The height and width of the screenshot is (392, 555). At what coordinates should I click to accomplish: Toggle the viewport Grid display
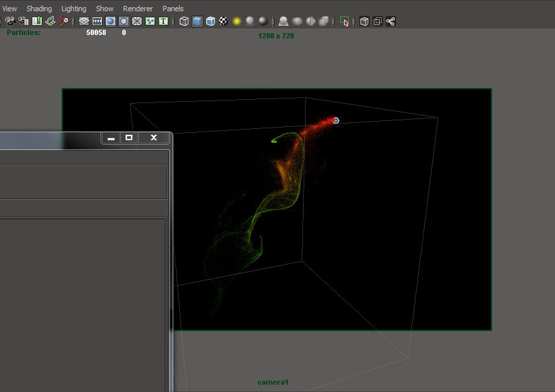coord(84,21)
